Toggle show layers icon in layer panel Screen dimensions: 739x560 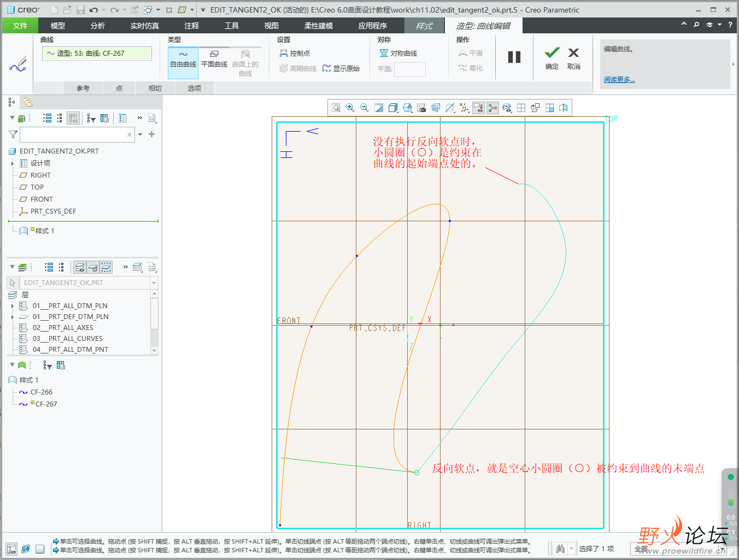coord(80,267)
